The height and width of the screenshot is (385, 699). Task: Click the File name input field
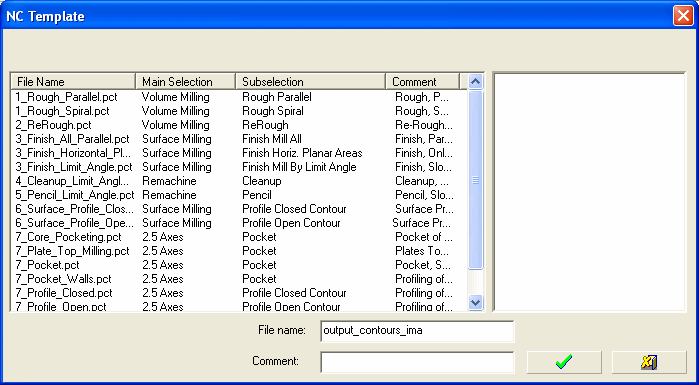coord(417,331)
